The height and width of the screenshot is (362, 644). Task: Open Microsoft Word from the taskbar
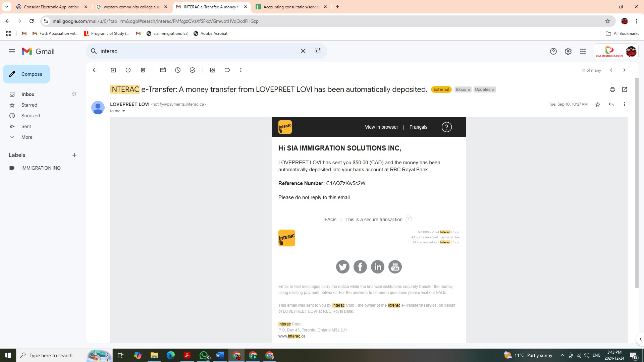220,355
